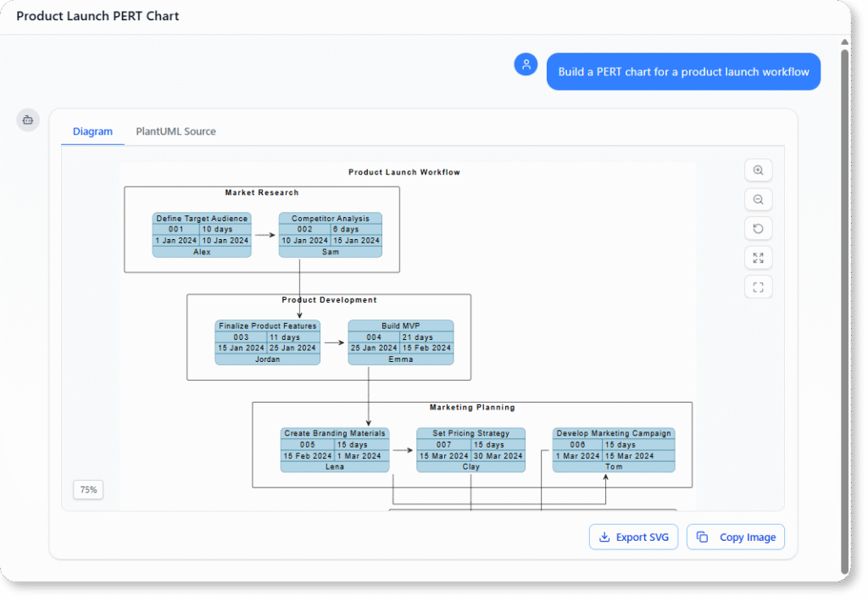
Task: Select the Competitor Analysis task node
Action: tap(330, 234)
